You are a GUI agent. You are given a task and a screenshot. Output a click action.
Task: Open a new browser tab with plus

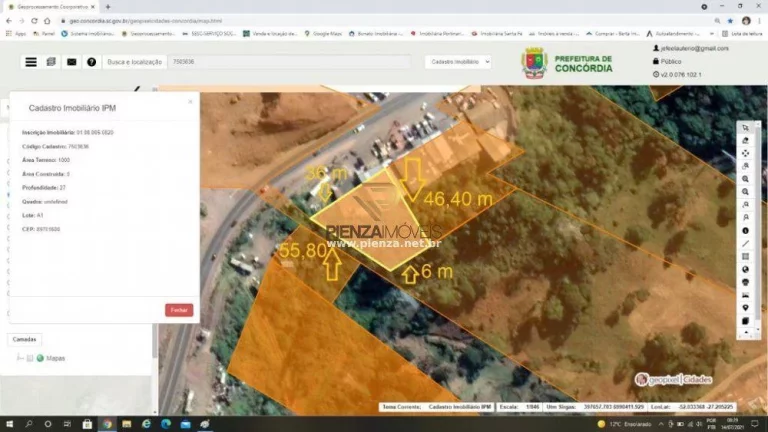[108, 7]
